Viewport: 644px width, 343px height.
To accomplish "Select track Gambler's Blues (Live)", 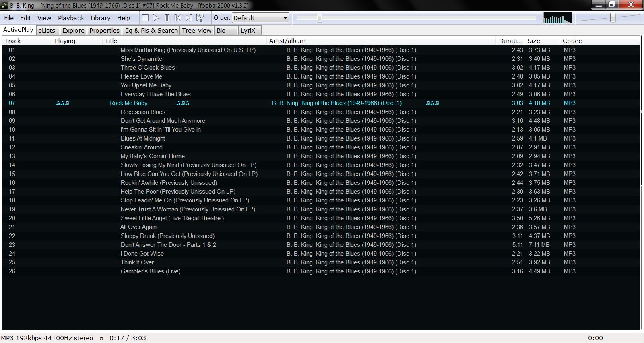I will coord(320,271).
